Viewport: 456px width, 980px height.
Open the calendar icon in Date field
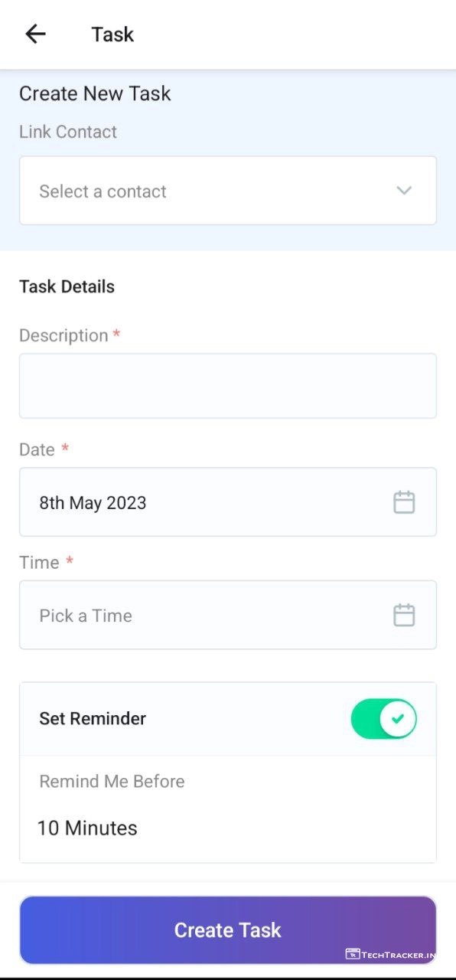click(x=404, y=502)
